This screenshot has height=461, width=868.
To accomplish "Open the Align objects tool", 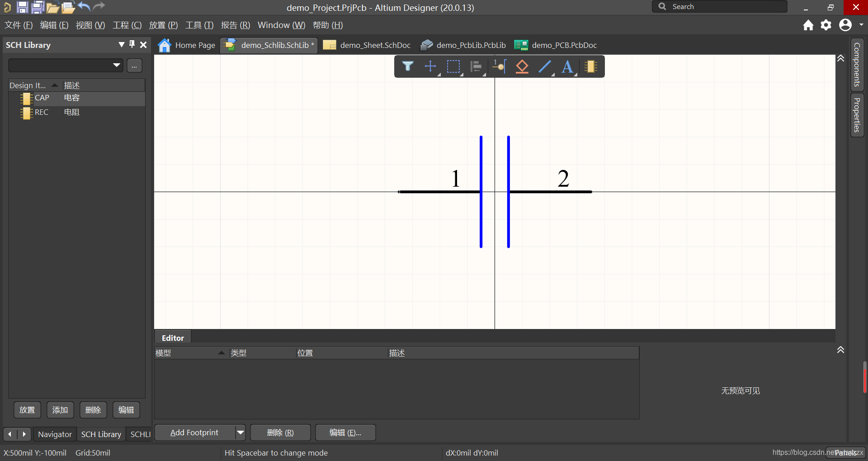I will pos(476,66).
